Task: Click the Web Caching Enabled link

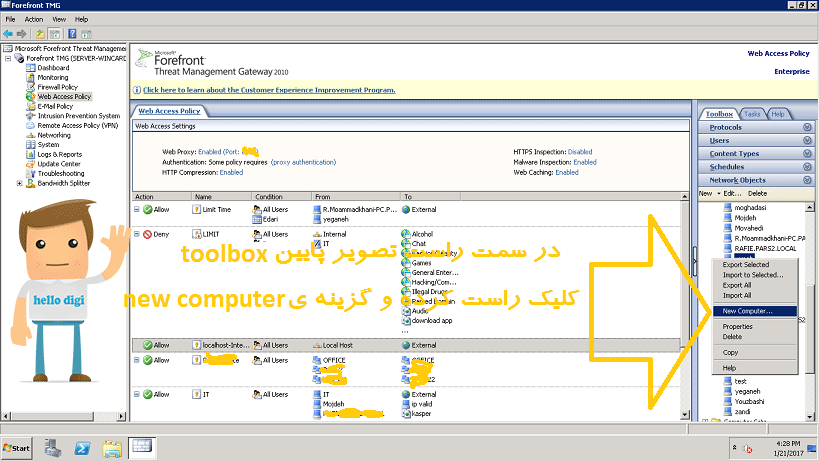Action: point(567,172)
